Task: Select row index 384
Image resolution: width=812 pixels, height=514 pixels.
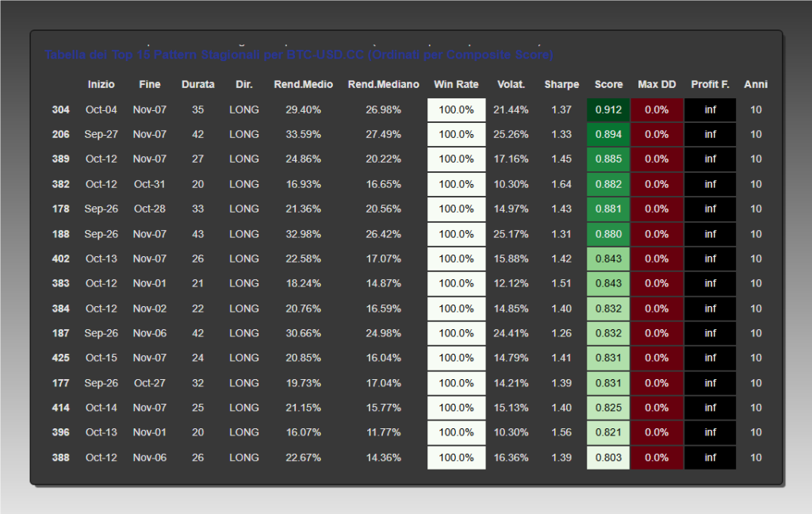Action: [x=60, y=309]
